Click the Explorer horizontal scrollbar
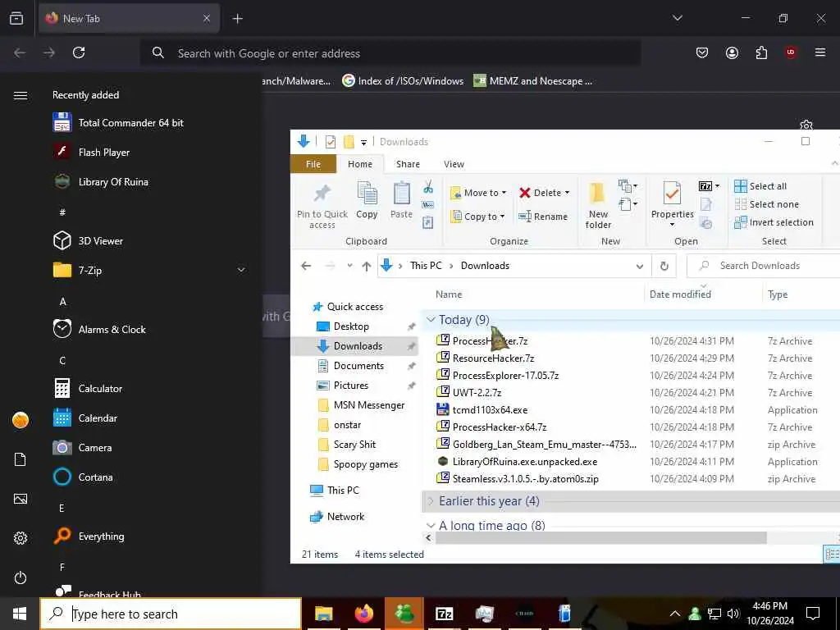 (601, 537)
